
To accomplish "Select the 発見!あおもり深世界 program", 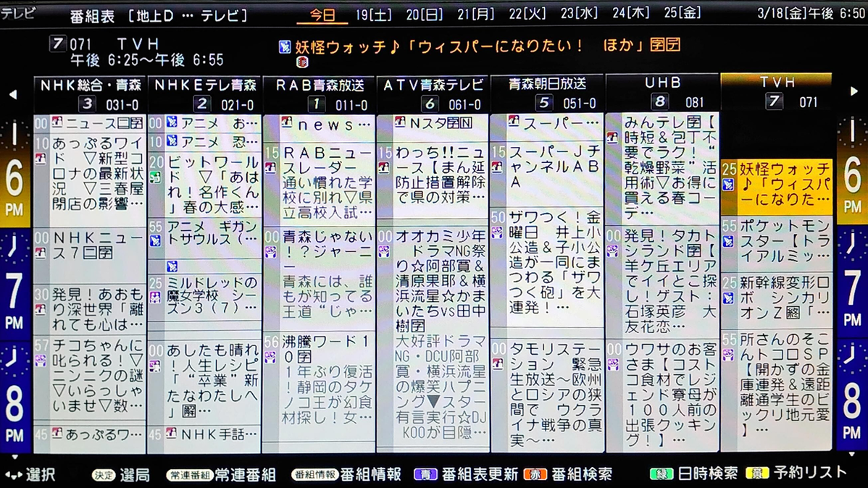I will click(x=89, y=308).
